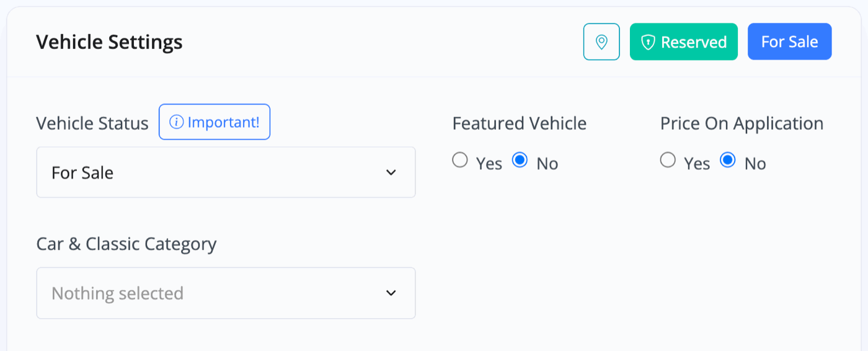Click the location pin icon button
Image resolution: width=868 pixels, height=351 pixels.
pyautogui.click(x=601, y=42)
